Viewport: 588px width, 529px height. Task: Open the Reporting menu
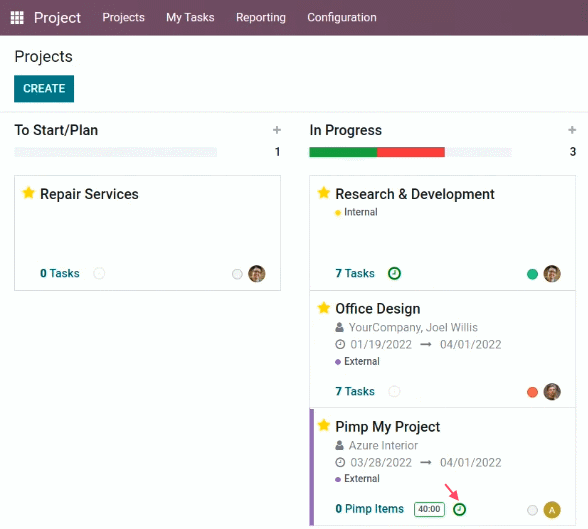point(261,18)
